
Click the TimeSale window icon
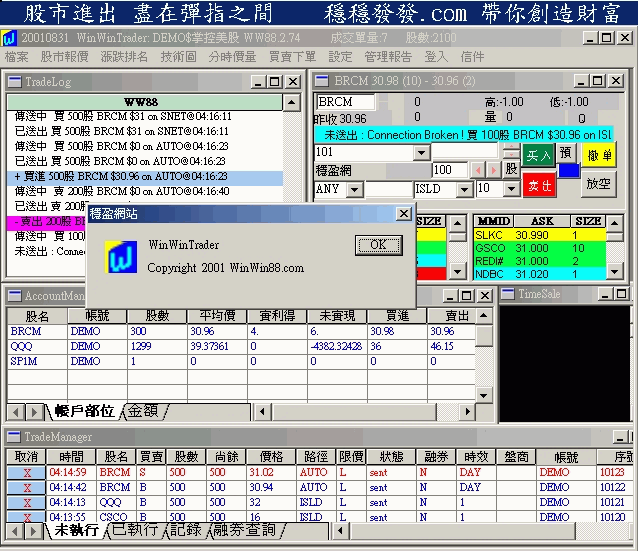click(507, 294)
